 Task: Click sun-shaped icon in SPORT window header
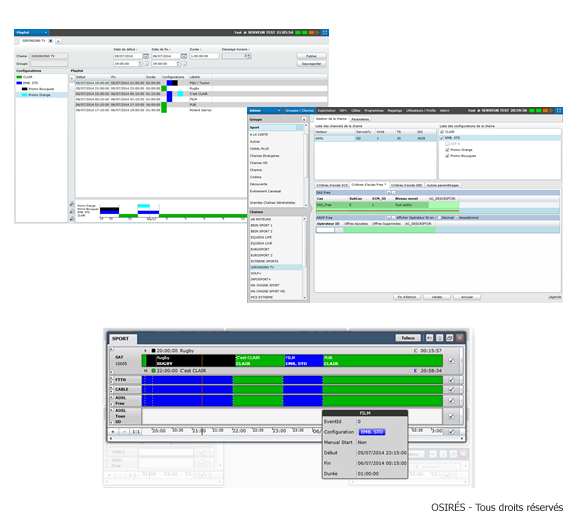[x=439, y=338]
